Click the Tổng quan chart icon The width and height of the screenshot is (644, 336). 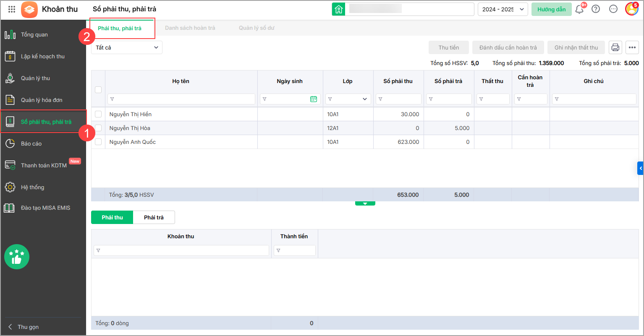click(x=10, y=34)
